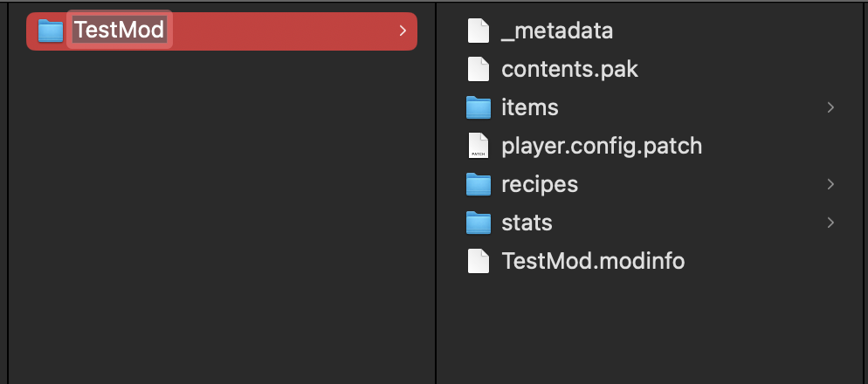Expand the recipes folder chevron
The image size is (868, 384).
pos(830,184)
